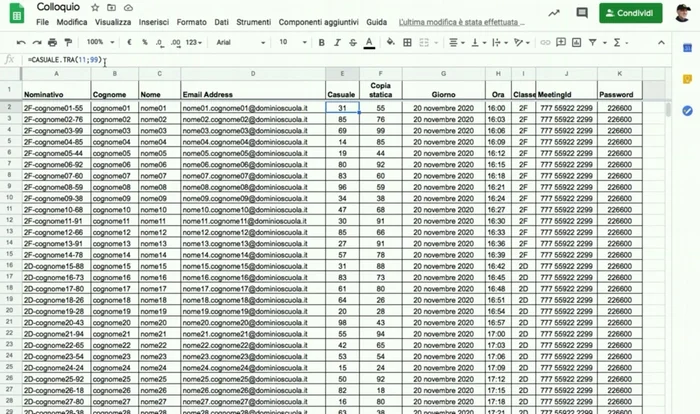This screenshot has height=414, width=700.
Task: Click the Print icon
Action: coord(52,42)
